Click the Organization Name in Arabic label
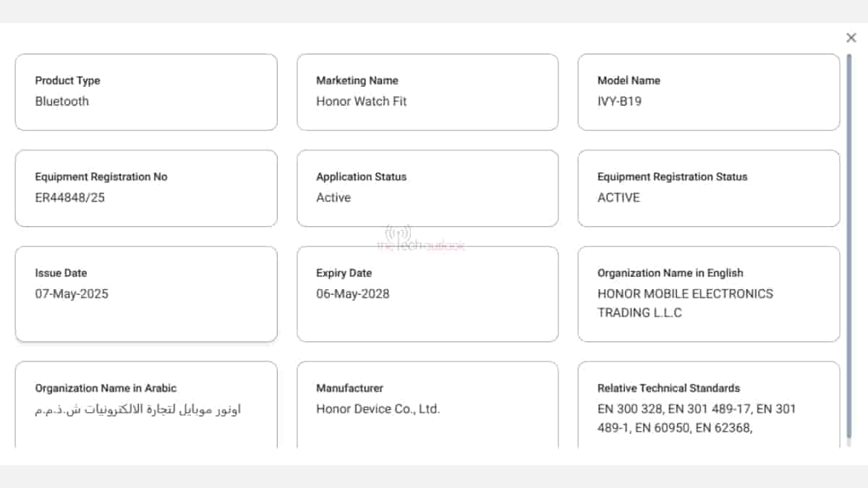Screen dimensions: 868x488 [x=106, y=388]
